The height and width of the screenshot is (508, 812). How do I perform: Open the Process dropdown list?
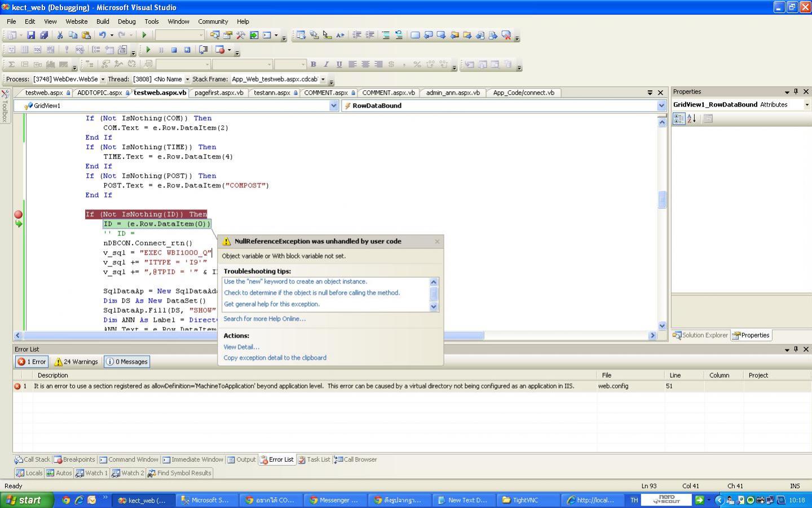(103, 80)
